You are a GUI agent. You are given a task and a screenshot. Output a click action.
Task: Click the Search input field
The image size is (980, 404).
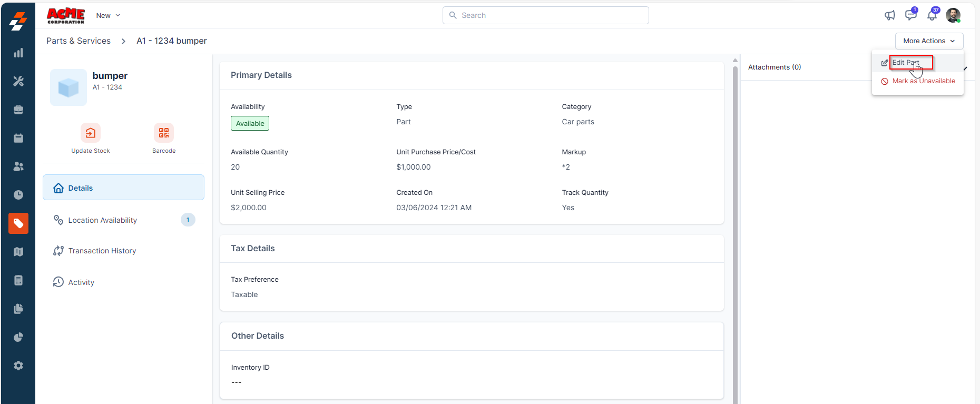pos(546,15)
